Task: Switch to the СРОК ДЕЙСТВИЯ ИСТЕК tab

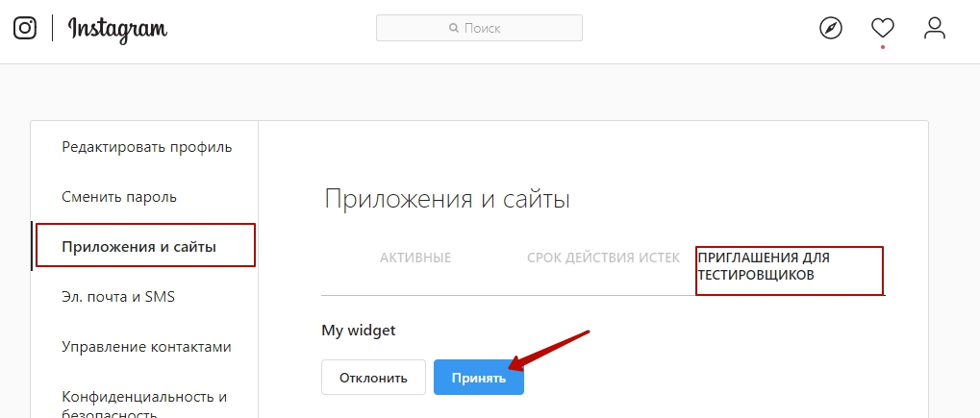Action: pos(604,258)
